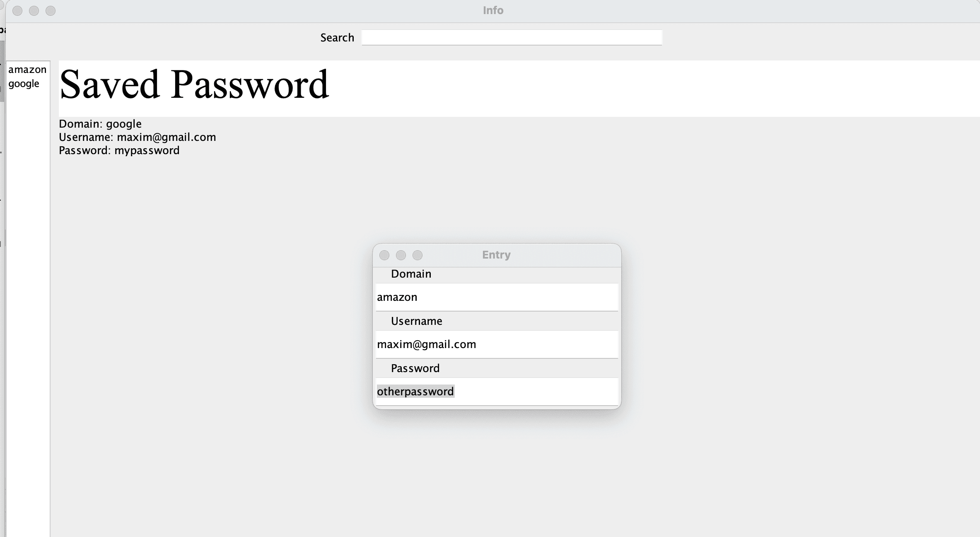Image resolution: width=980 pixels, height=537 pixels.
Task: Select the Entry dialog title bar
Action: coord(496,254)
